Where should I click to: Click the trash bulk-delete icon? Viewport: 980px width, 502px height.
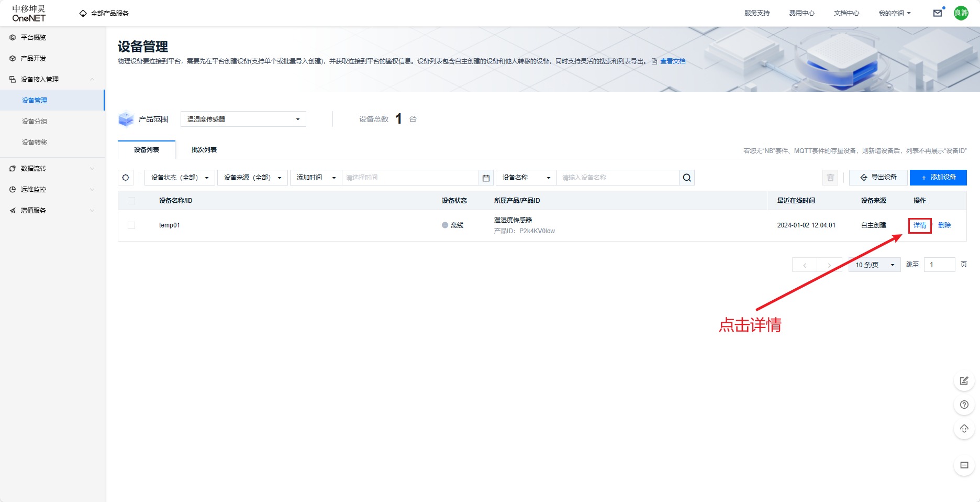pos(830,178)
